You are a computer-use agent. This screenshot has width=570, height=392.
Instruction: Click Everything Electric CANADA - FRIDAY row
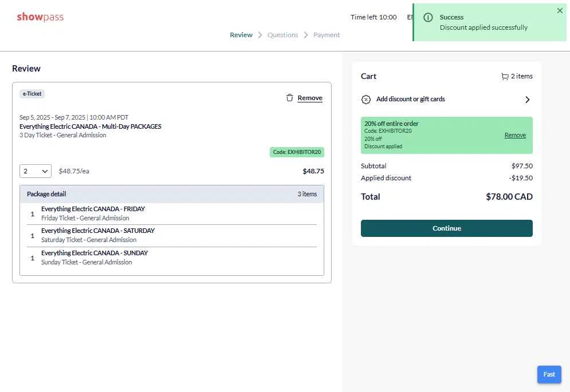point(172,213)
